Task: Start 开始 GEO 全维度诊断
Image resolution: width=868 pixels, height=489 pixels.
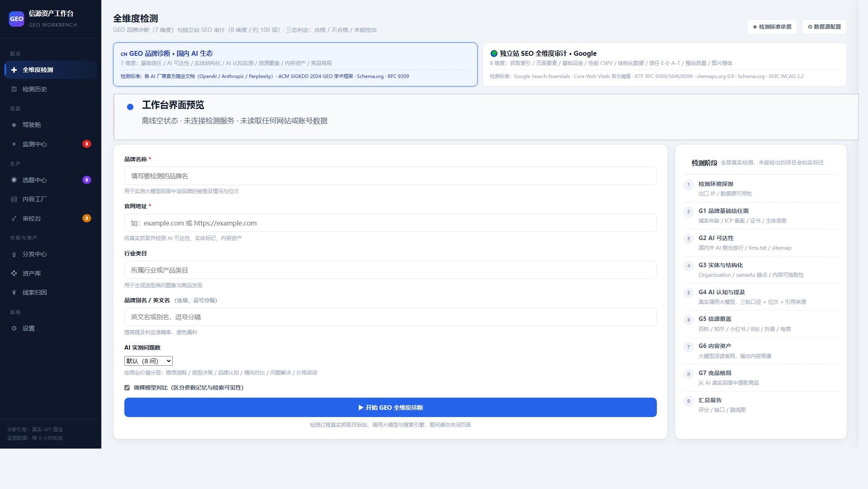Action: [390, 407]
